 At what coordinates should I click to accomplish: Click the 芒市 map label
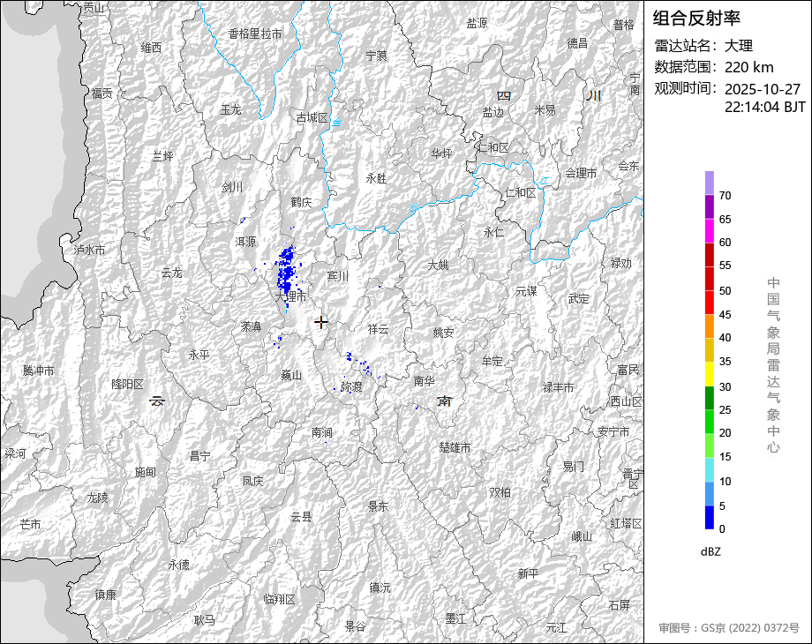[30, 524]
